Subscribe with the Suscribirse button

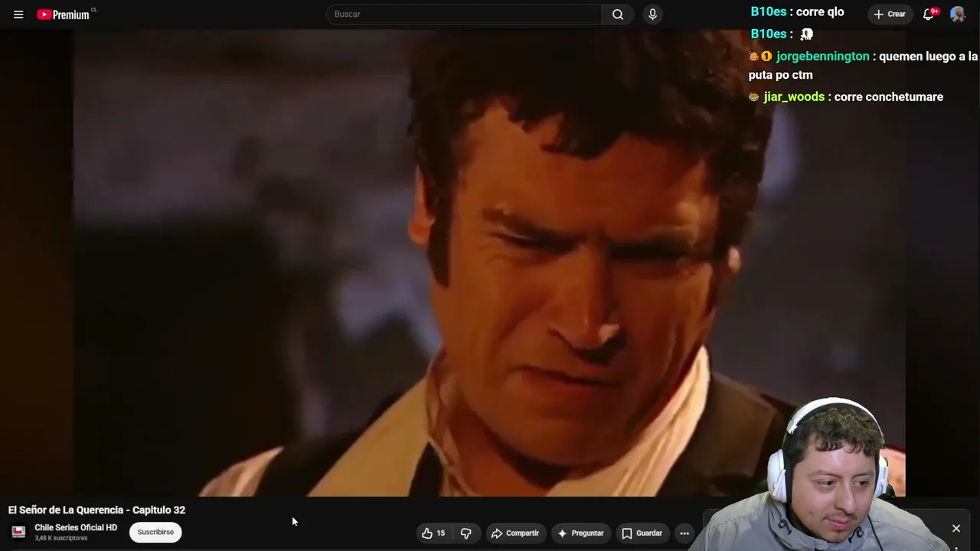pyautogui.click(x=155, y=532)
